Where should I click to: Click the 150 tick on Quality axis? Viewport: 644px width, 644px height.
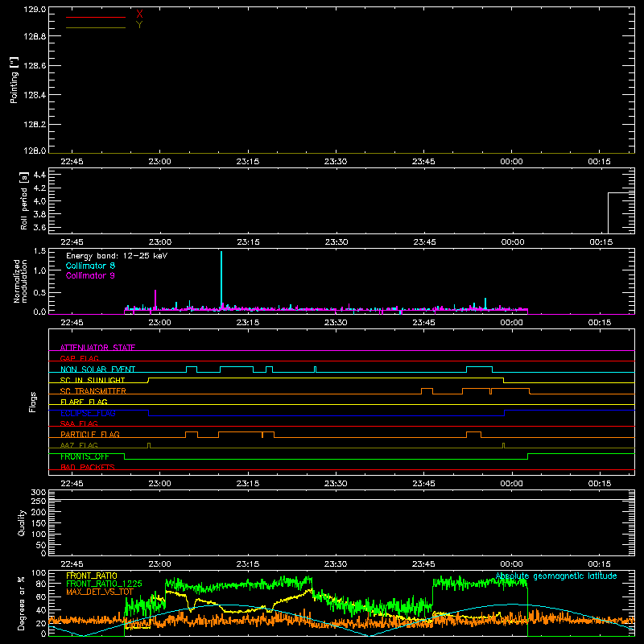(39, 523)
